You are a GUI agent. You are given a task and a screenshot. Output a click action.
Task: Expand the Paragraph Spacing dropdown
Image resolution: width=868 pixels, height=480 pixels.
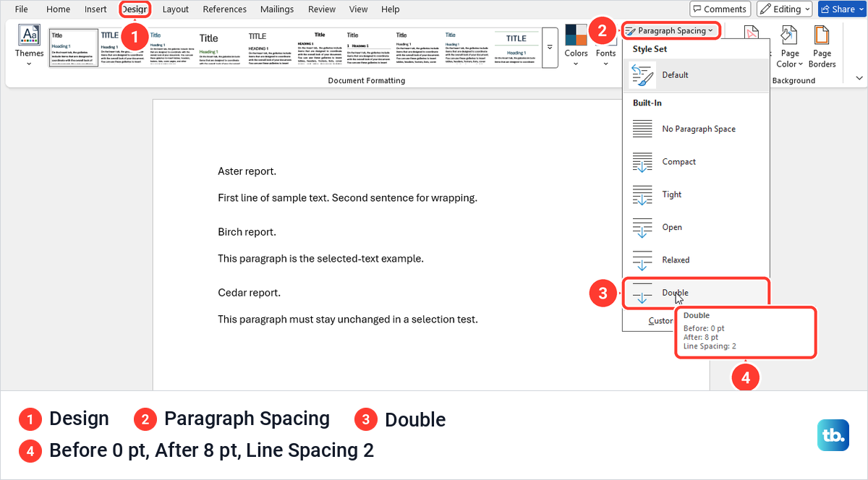coord(671,30)
